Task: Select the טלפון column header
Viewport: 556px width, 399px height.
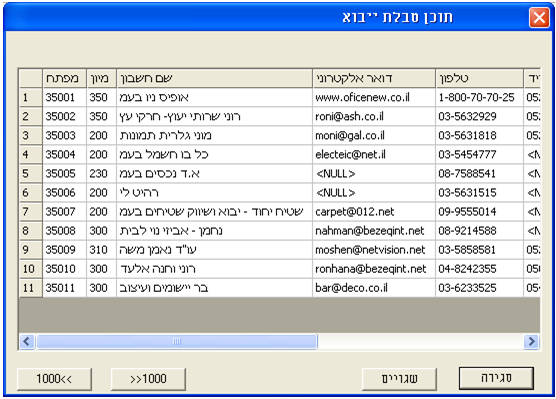Action: click(479, 78)
